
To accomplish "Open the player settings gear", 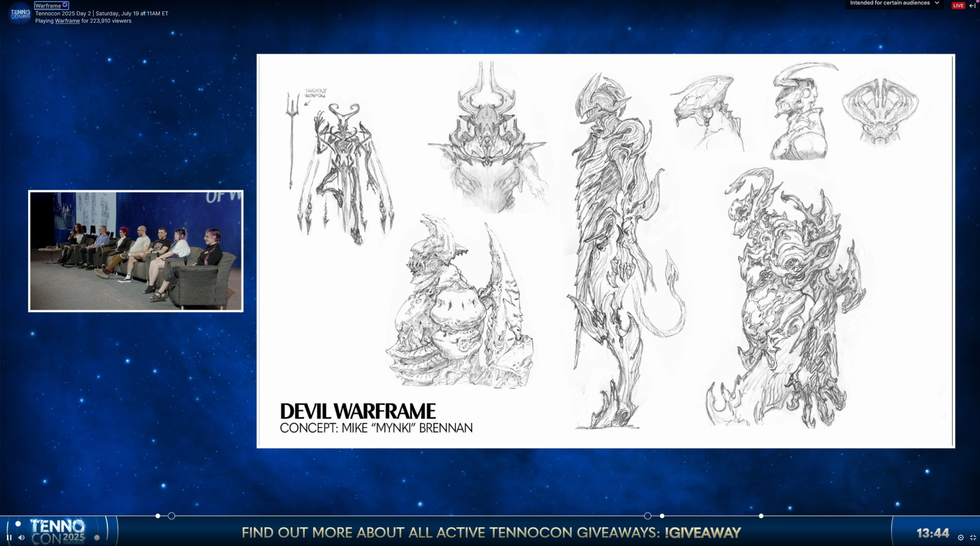I will (x=960, y=537).
